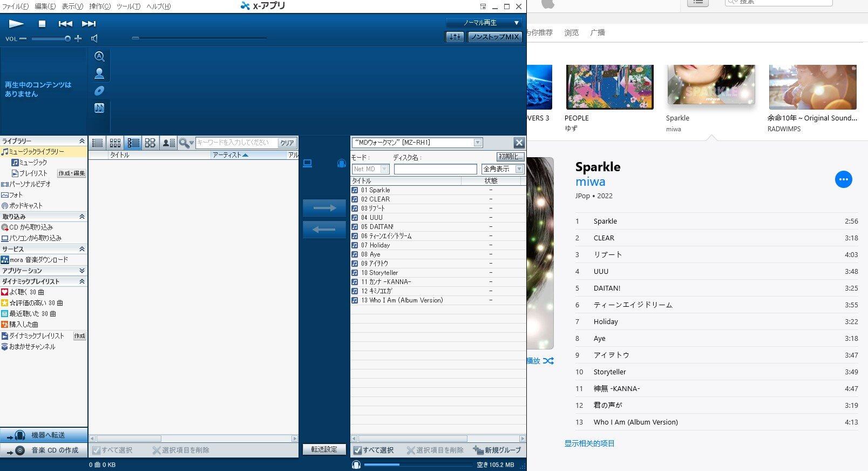Screen dimensions: 868x471
Task: Open the 全角表示 dropdown
Action: coord(503,169)
